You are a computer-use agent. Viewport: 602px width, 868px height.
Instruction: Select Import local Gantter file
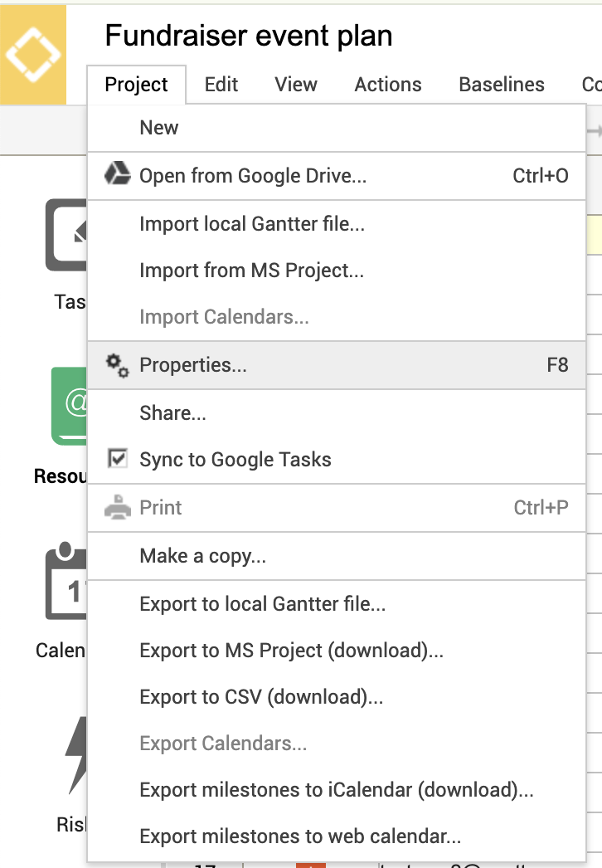(x=337, y=224)
